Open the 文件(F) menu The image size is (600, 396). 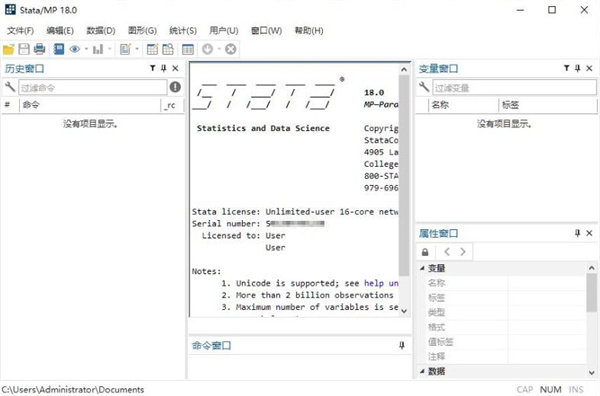pyautogui.click(x=20, y=30)
